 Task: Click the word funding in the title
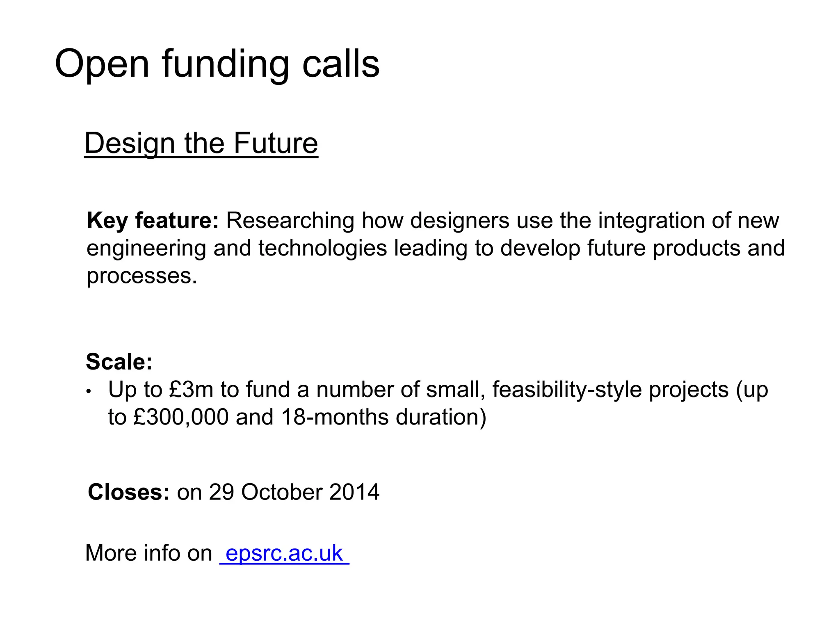226,64
